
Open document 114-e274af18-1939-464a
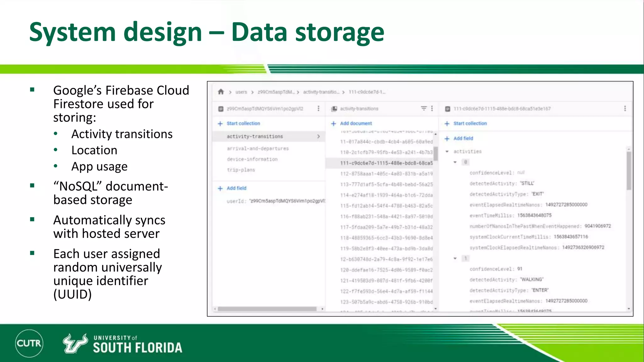[x=386, y=195]
